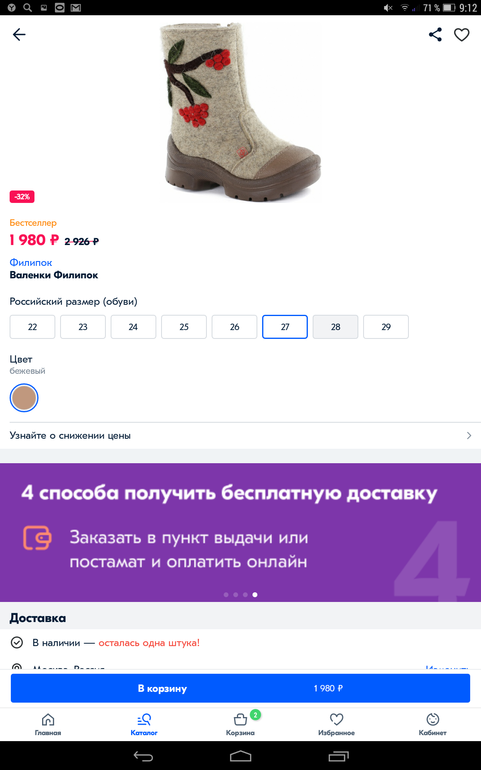Open Избранное in bottom navigation

click(336, 724)
